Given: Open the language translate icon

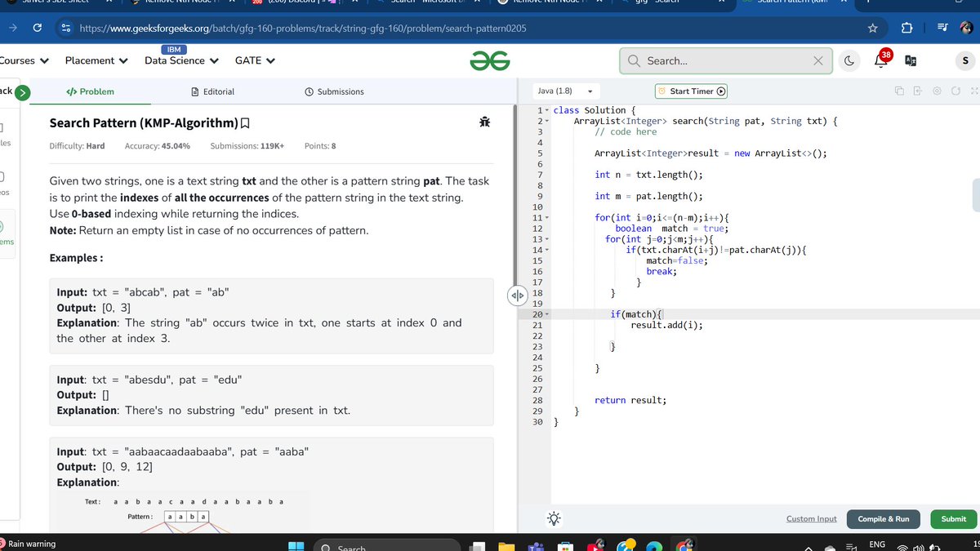Looking at the screenshot, I should pos(911,60).
